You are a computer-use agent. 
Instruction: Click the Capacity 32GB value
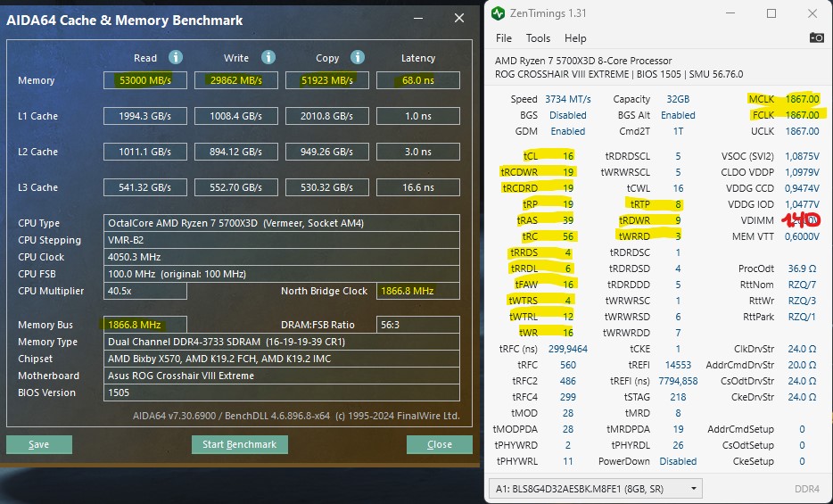678,99
